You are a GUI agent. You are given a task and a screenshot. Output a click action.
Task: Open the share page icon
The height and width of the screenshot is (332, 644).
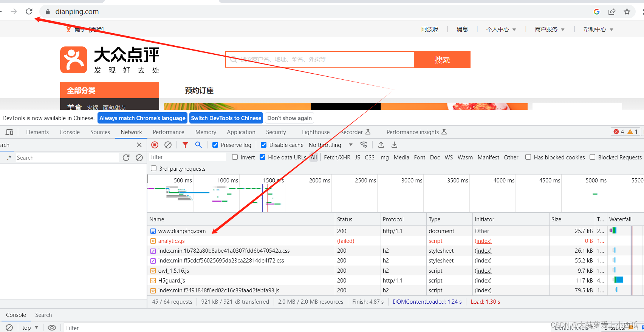[612, 12]
